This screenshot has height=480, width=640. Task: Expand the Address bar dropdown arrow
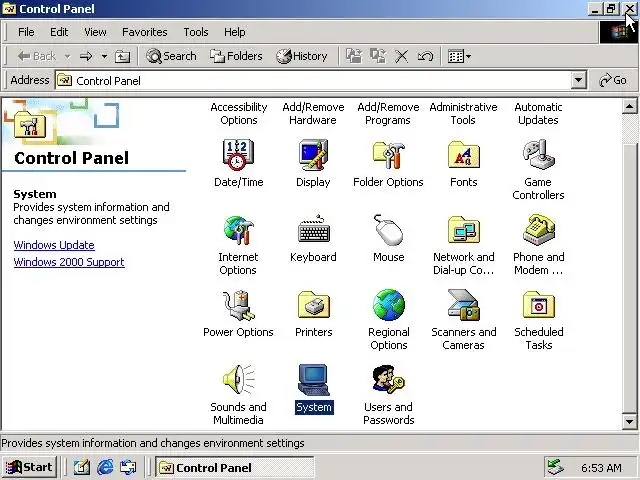[x=578, y=80]
